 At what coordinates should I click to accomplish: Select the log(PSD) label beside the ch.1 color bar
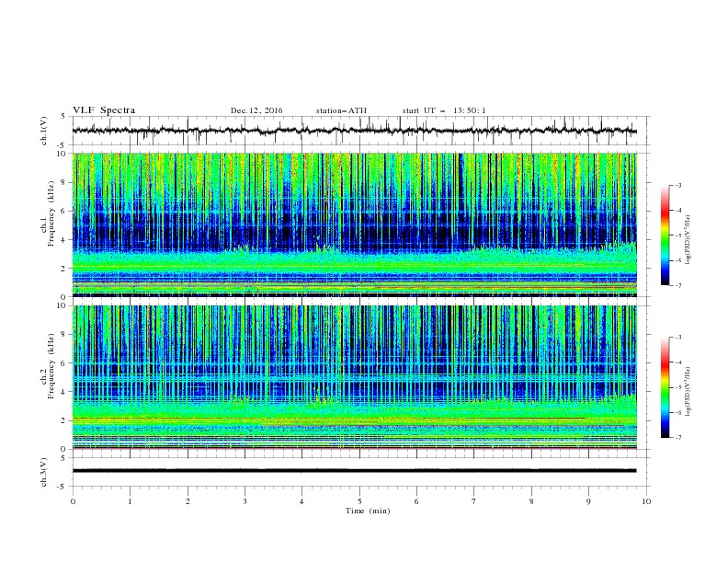click(688, 240)
